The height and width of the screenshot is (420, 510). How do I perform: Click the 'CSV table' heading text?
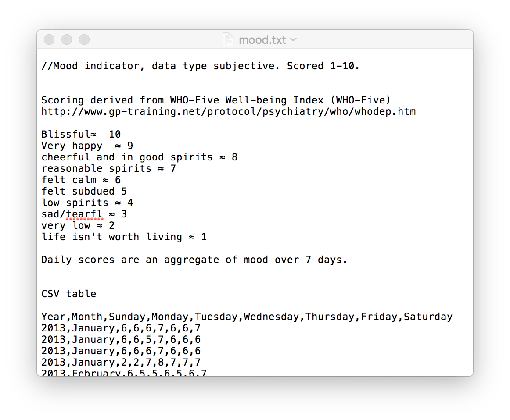[68, 294]
